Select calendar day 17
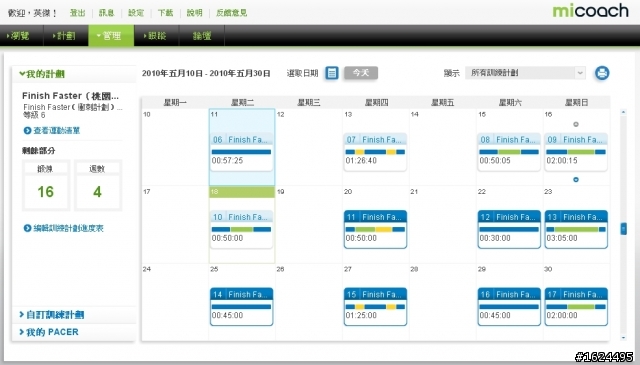Image resolution: width=640 pixels, height=365 pixels. 175,225
